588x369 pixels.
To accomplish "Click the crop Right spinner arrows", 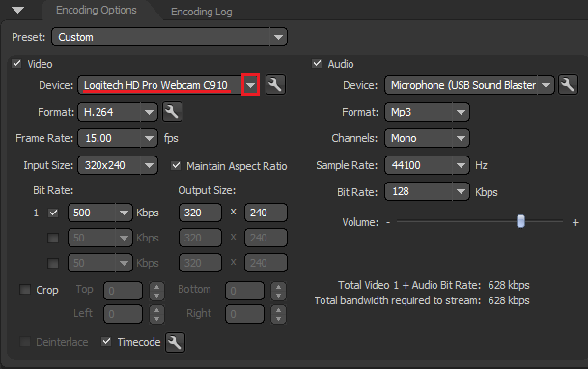I will [278, 314].
